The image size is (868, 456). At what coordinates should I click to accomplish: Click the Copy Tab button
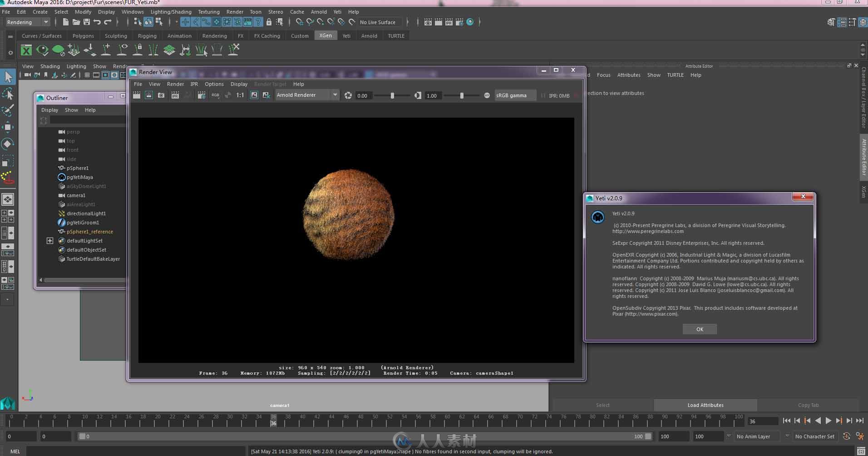808,405
